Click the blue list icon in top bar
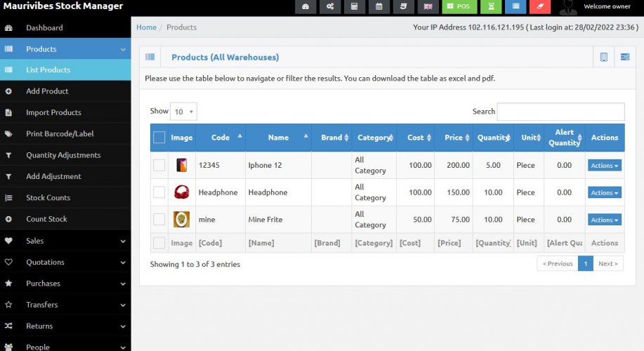The height and width of the screenshot is (351, 644). (x=516, y=6)
